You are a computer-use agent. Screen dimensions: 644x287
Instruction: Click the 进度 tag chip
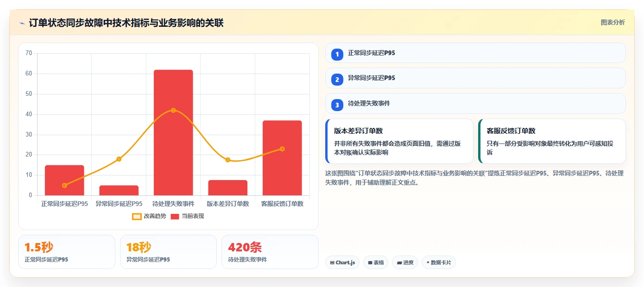(x=405, y=262)
